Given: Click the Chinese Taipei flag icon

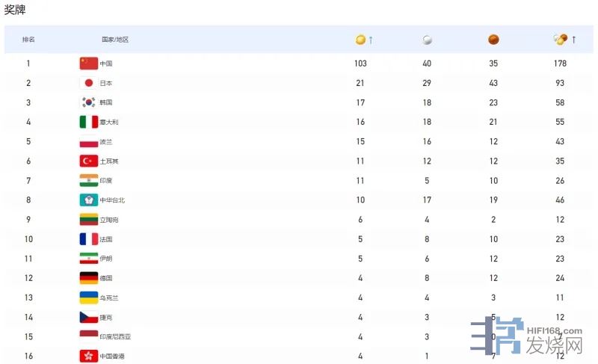Looking at the screenshot, I should [89, 200].
